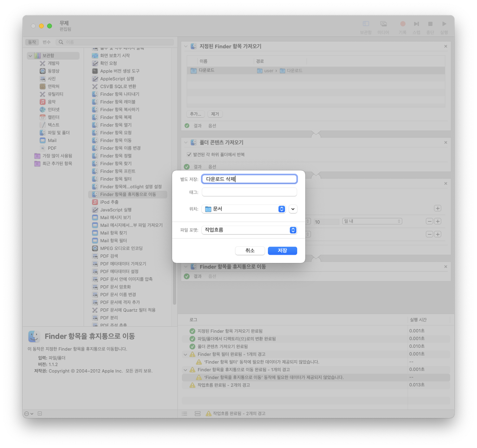Remove the Finder 항목을 휴지통으로 이동 workflow action

click(446, 267)
